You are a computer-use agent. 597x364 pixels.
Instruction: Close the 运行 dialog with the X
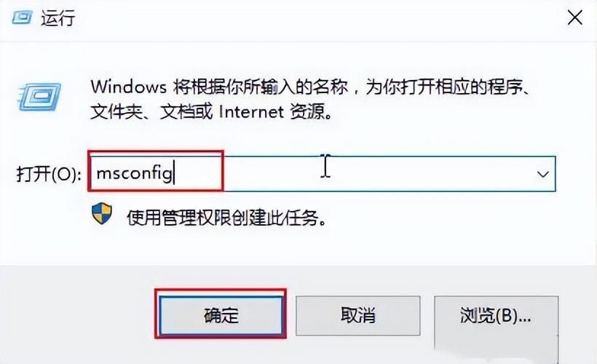tap(574, 17)
